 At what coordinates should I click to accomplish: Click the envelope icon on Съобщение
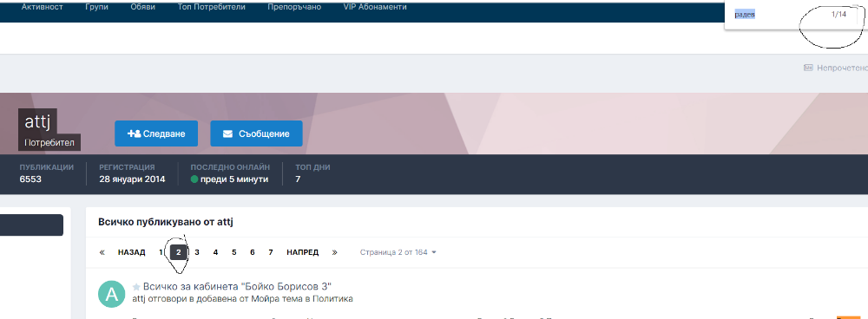[227, 133]
